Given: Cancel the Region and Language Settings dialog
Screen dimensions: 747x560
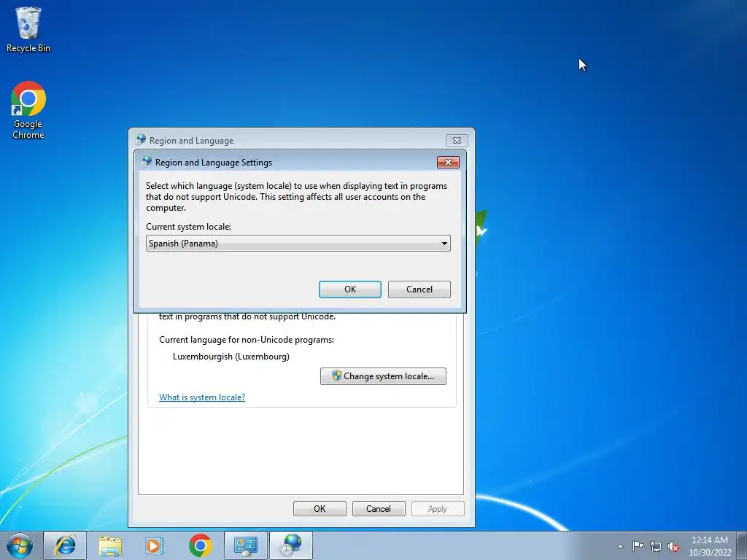Looking at the screenshot, I should click(x=419, y=289).
